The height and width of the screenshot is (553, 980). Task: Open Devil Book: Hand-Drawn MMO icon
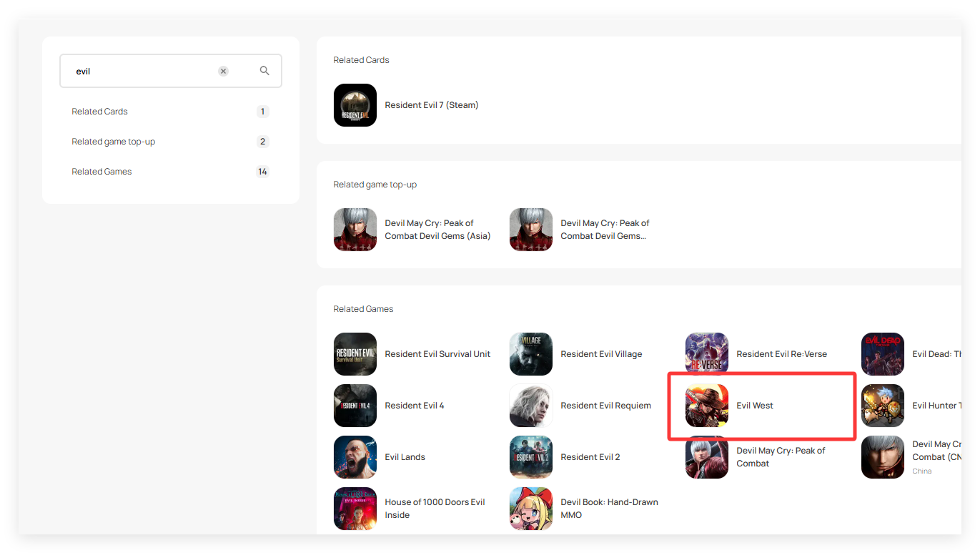531,509
